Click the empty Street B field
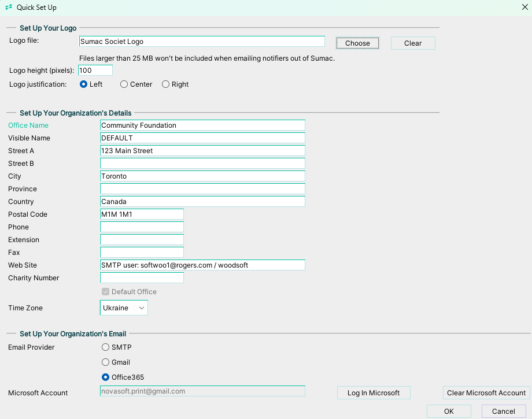532x419 pixels. 202,164
